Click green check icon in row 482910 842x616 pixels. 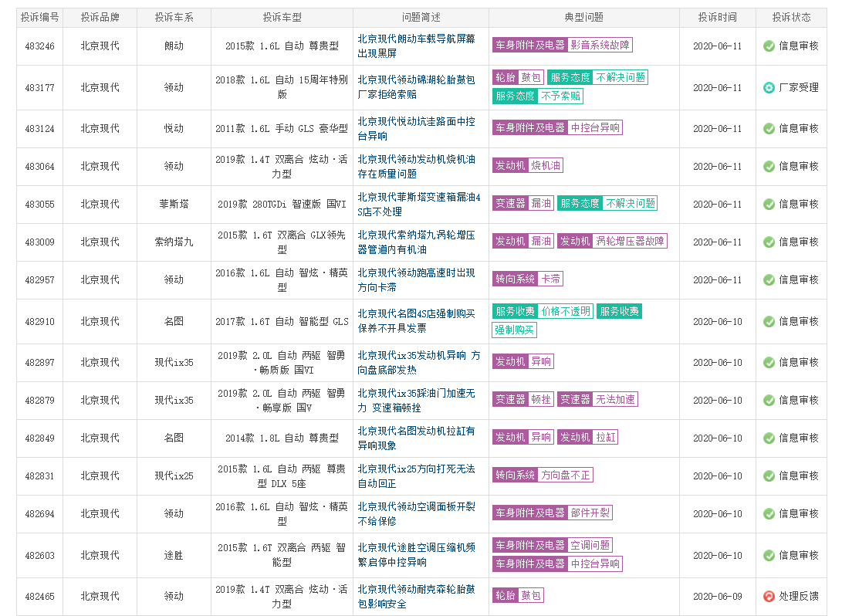tap(769, 322)
